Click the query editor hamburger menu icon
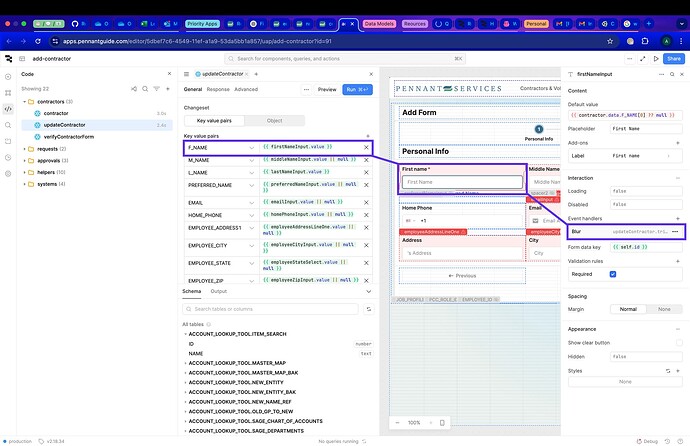 click(x=187, y=74)
